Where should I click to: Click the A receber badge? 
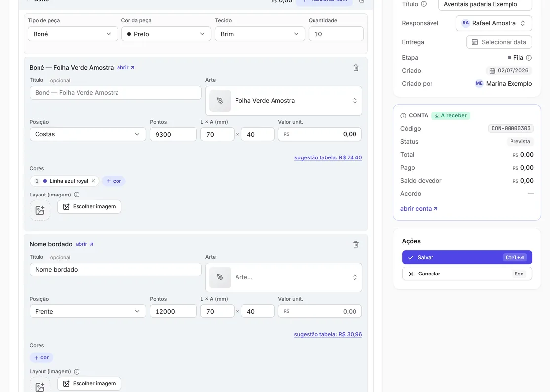click(x=450, y=116)
